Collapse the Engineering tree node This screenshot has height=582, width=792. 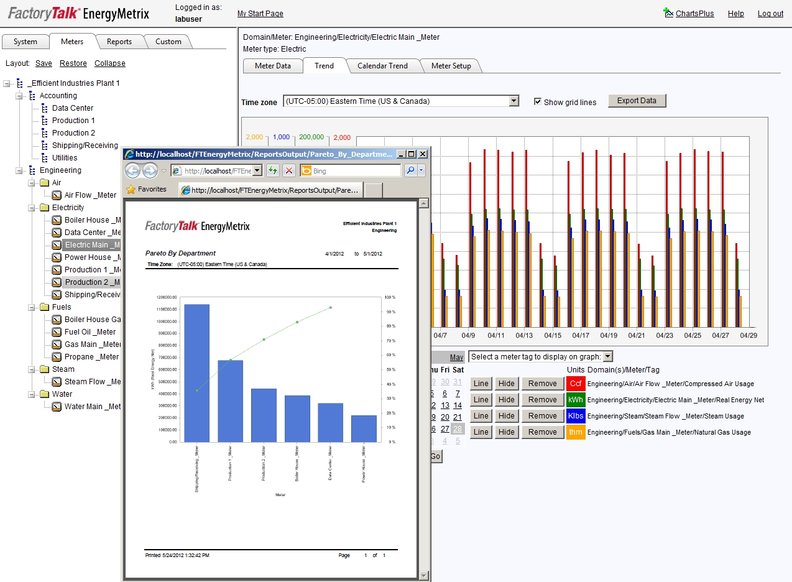[x=19, y=171]
